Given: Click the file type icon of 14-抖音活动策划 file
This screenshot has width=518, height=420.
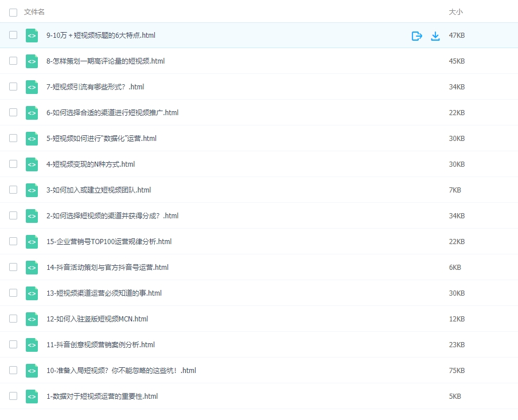Looking at the screenshot, I should 32,267.
